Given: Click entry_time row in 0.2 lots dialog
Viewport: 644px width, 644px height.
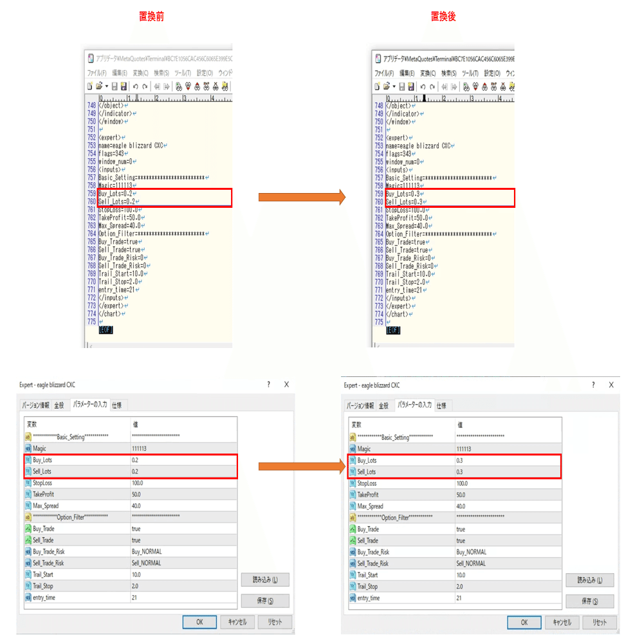Looking at the screenshot, I should point(131,598).
